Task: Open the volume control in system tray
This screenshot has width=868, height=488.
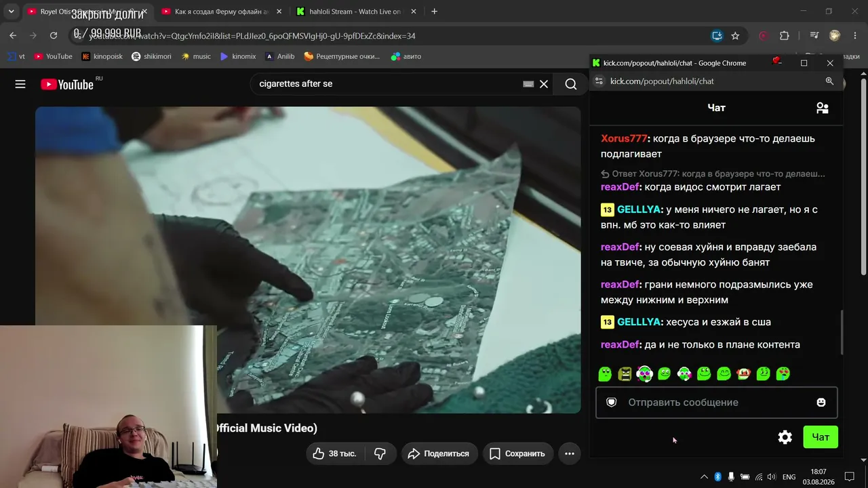Action: coord(772,477)
